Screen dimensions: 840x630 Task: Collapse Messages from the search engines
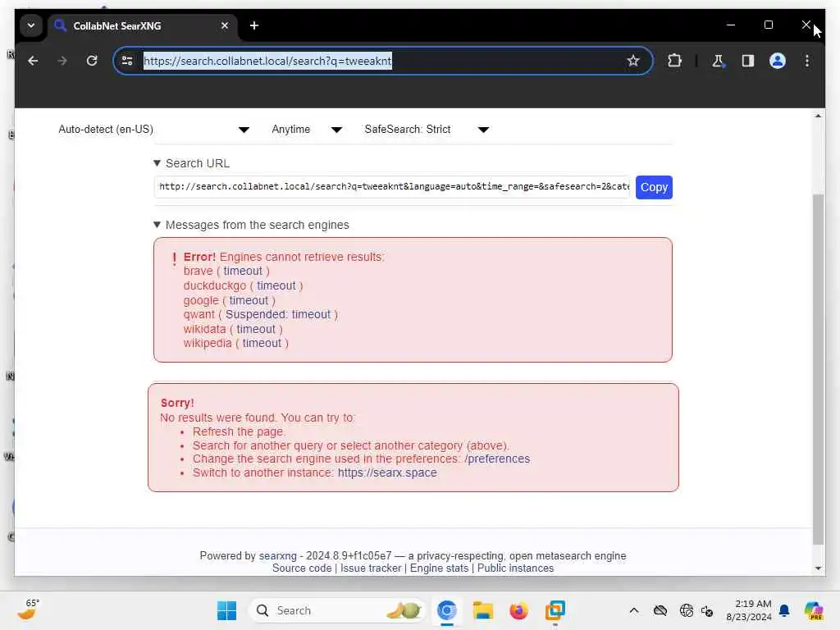[x=251, y=225]
